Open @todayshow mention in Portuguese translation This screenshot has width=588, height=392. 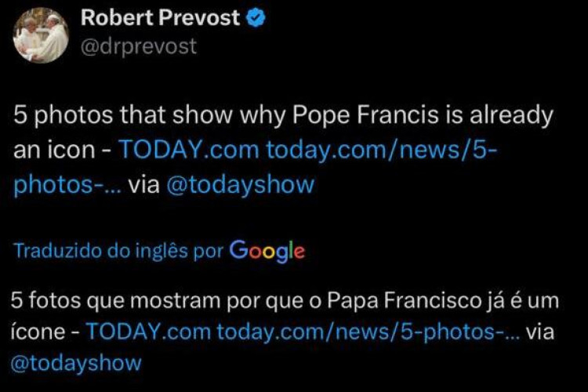[x=76, y=363]
